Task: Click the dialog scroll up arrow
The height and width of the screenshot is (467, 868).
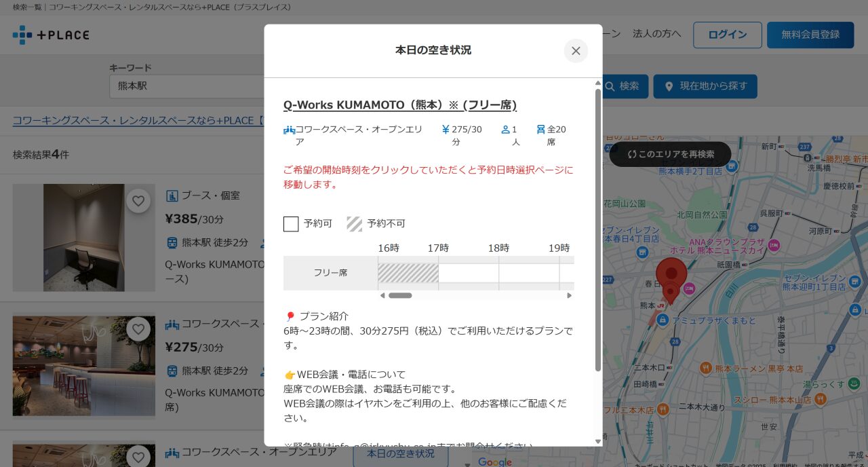Action: pyautogui.click(x=598, y=83)
